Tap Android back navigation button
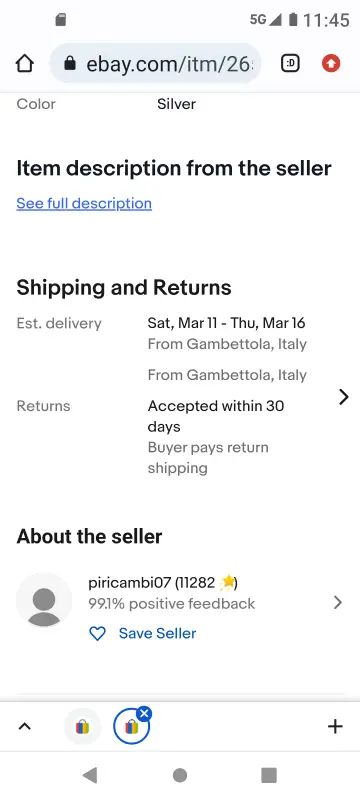The height and width of the screenshot is (800, 360). pyautogui.click(x=90, y=776)
